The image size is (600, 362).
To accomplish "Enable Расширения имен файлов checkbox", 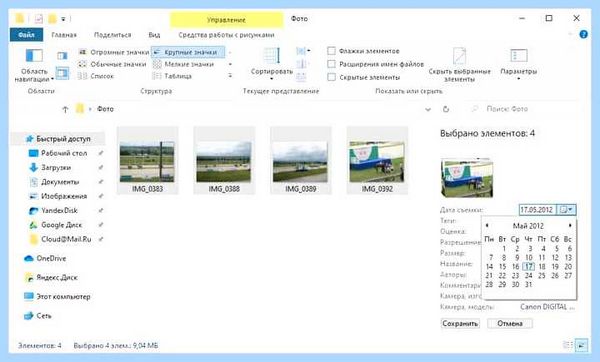I will pyautogui.click(x=331, y=64).
